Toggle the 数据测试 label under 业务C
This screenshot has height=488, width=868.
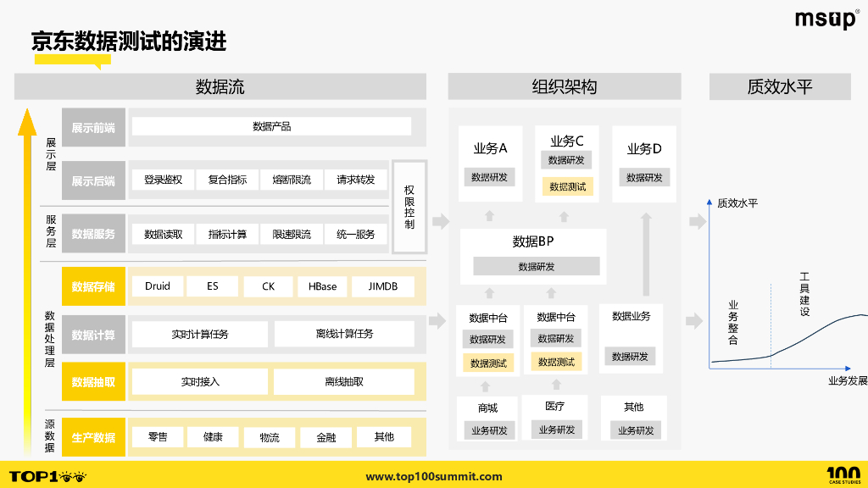565,186
